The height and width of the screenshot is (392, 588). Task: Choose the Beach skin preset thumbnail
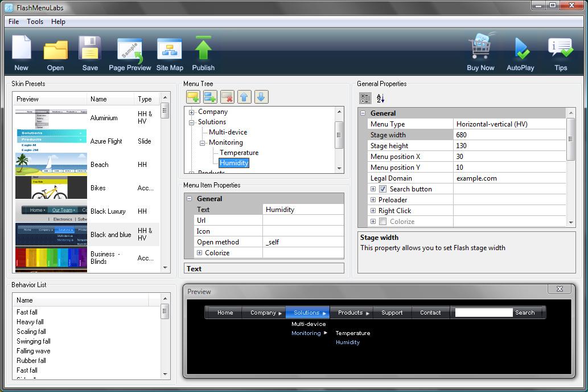(51, 164)
